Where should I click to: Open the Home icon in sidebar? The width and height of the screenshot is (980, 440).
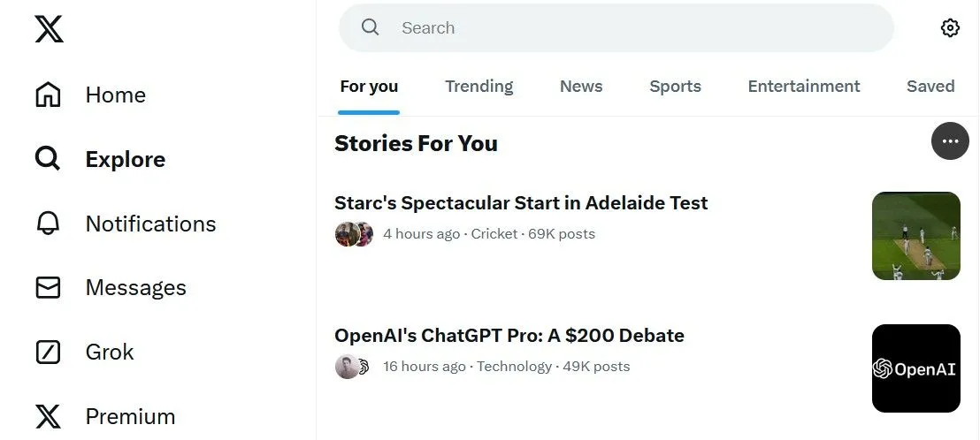[48, 95]
